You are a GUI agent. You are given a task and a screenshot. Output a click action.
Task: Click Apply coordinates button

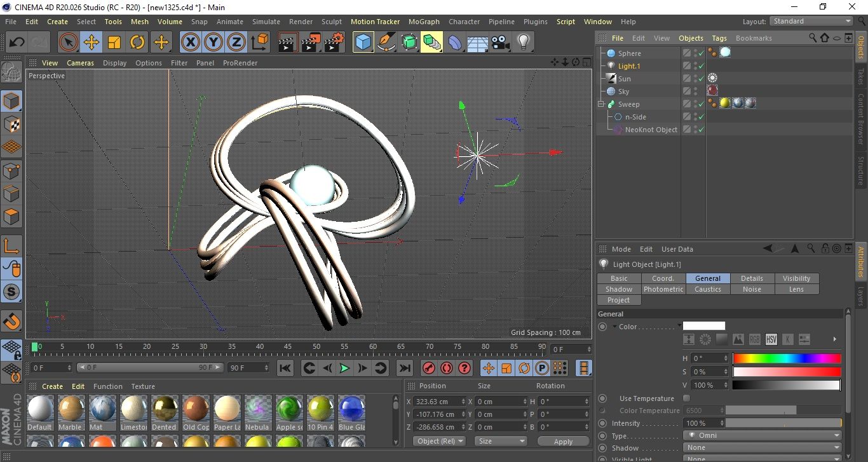(563, 441)
